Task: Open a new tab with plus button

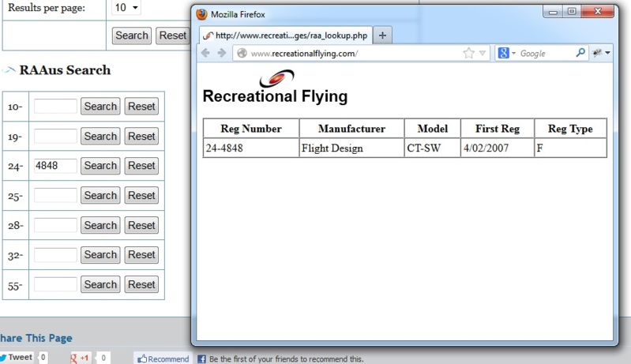Action: click(382, 35)
